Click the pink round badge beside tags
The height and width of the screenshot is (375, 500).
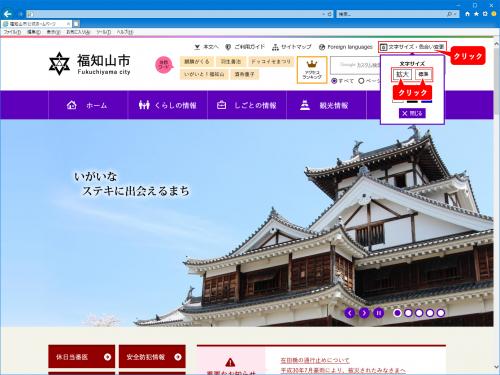(164, 64)
